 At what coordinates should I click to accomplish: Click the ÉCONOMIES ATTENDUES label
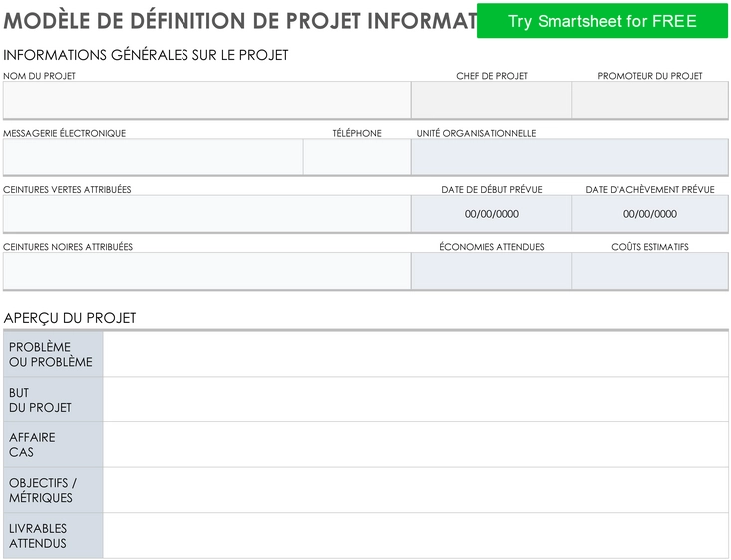click(492, 247)
